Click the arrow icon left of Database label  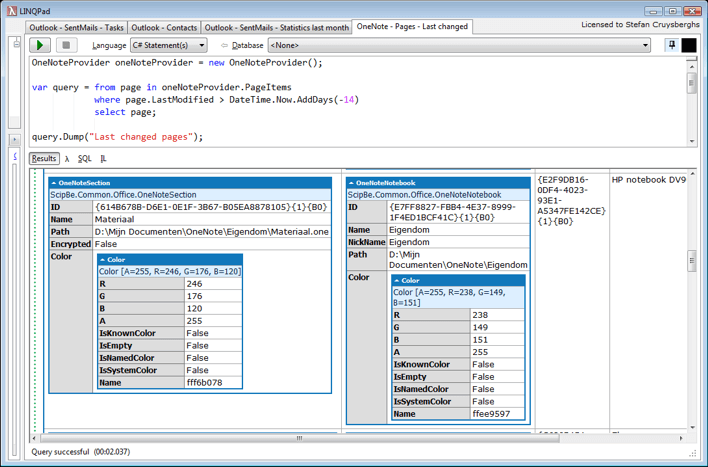(224, 45)
